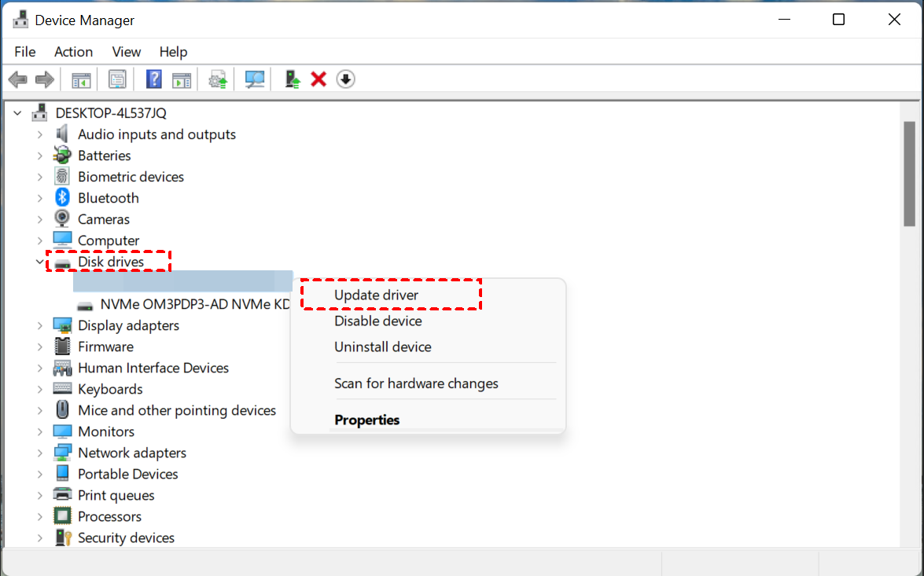Click the Bluetooth logo icon
The width and height of the screenshot is (924, 576).
[62, 197]
